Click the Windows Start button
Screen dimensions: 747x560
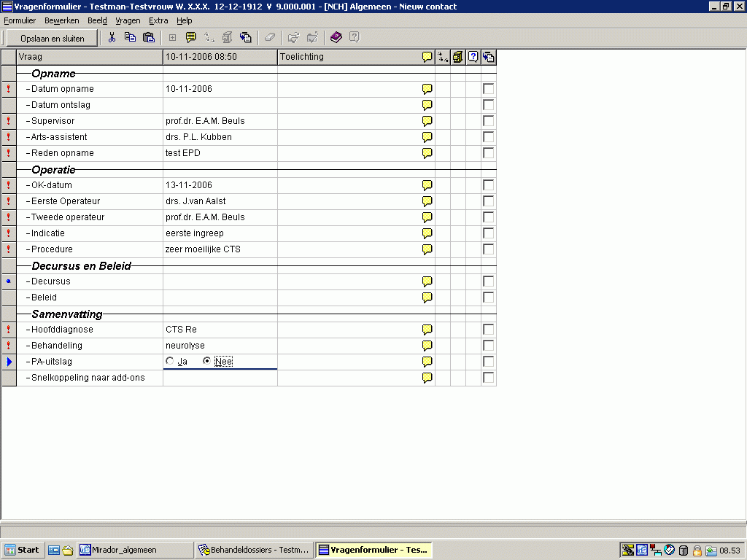pyautogui.click(x=22, y=550)
